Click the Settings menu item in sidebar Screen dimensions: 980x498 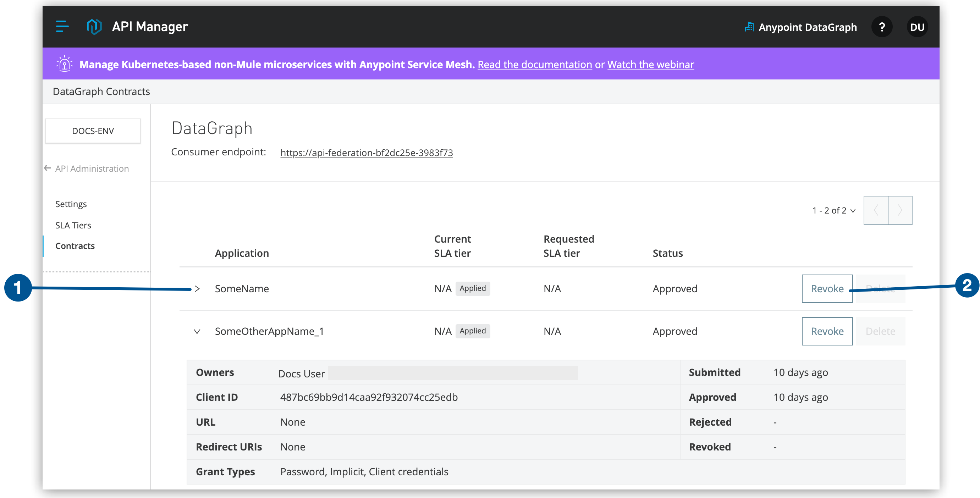point(71,204)
